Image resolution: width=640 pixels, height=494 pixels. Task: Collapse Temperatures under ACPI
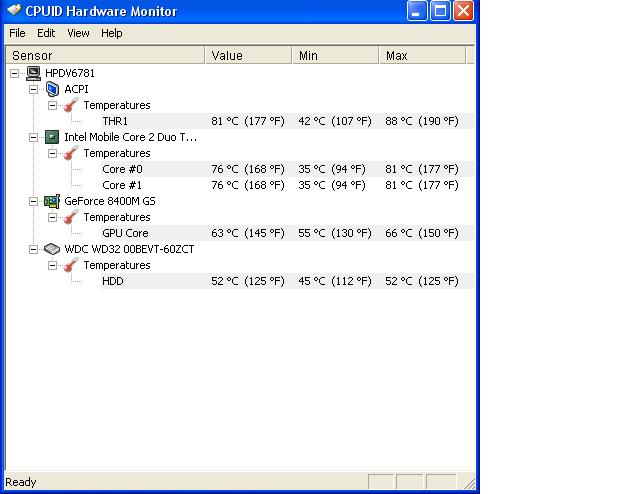click(52, 105)
